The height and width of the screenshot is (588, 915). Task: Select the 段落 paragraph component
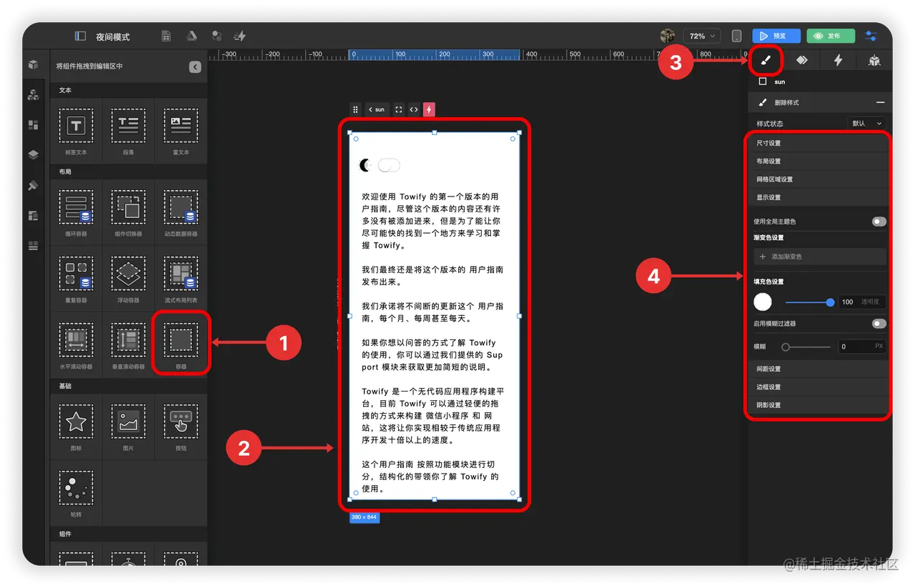[128, 131]
